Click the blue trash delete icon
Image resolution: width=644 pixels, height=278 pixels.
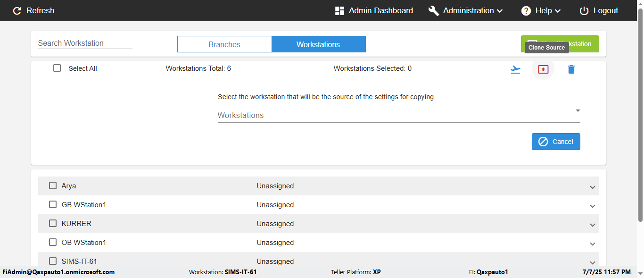click(x=571, y=69)
